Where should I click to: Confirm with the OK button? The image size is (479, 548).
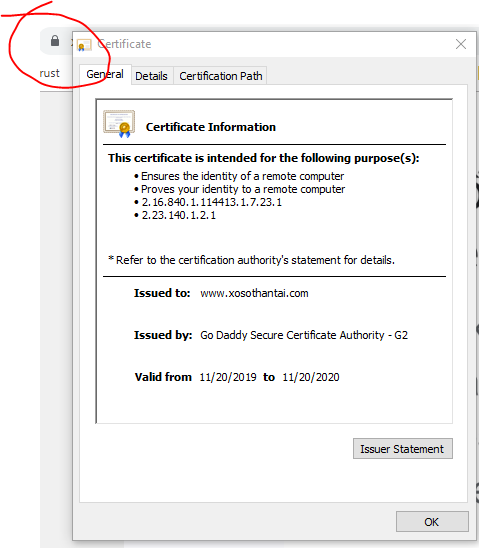click(x=432, y=521)
